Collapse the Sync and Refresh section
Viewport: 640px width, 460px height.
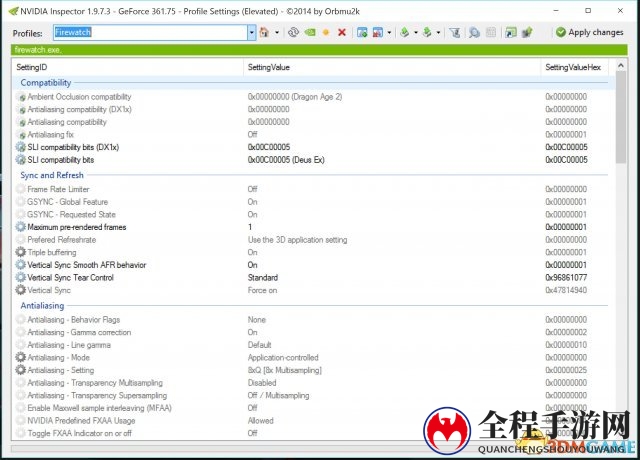coord(52,175)
